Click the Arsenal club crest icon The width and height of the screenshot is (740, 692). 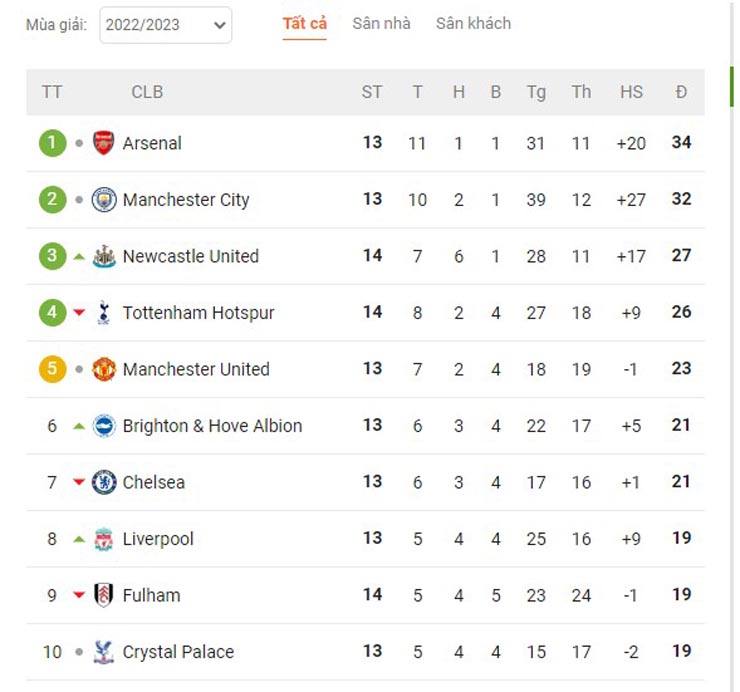(104, 143)
